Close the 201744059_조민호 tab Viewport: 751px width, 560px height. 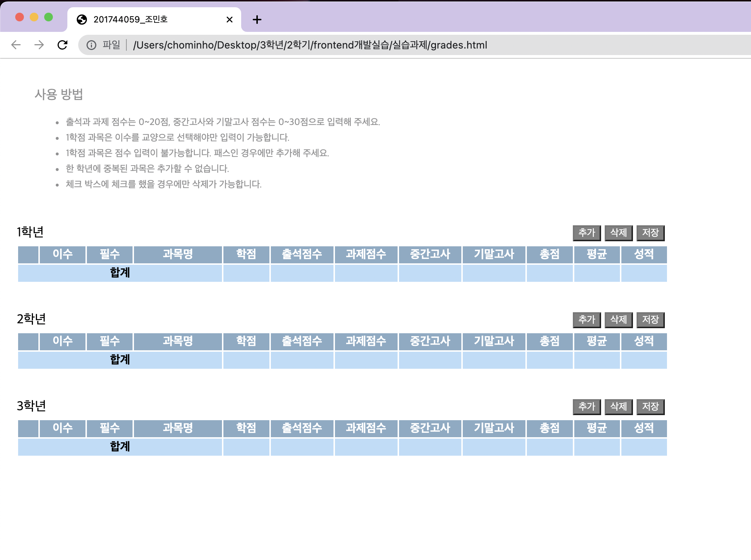[x=229, y=20]
